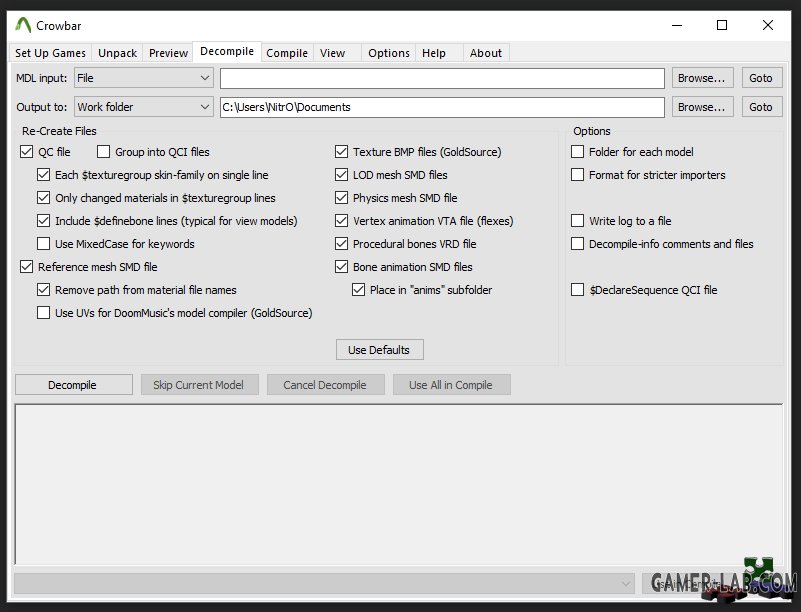
Task: Enable Folder for each model
Action: 577,152
